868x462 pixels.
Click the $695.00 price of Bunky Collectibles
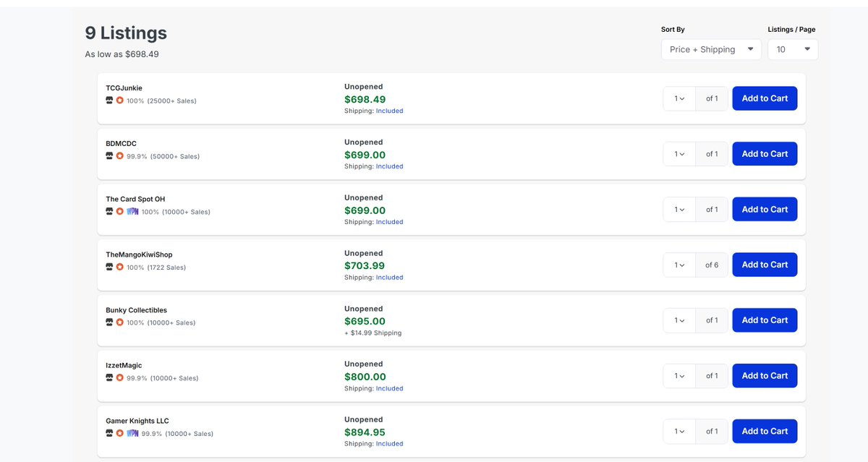365,321
